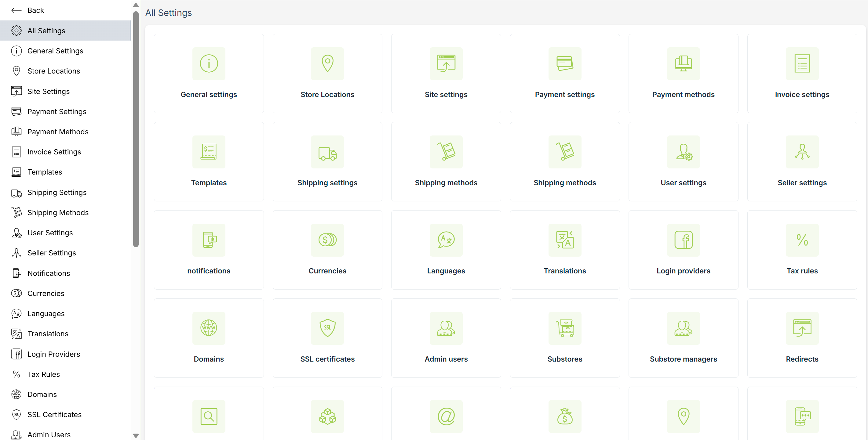Click the SSL certificates shield icon
The image size is (868, 440).
click(x=327, y=328)
